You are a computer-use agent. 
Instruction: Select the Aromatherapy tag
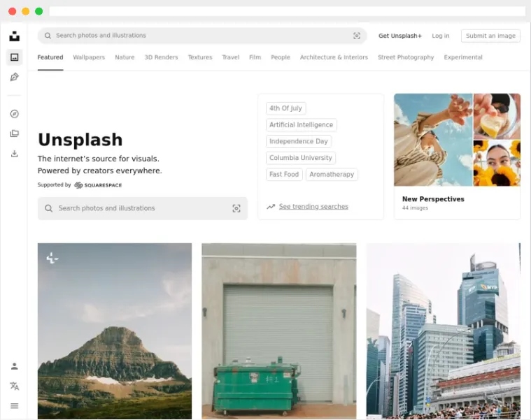pyautogui.click(x=332, y=175)
